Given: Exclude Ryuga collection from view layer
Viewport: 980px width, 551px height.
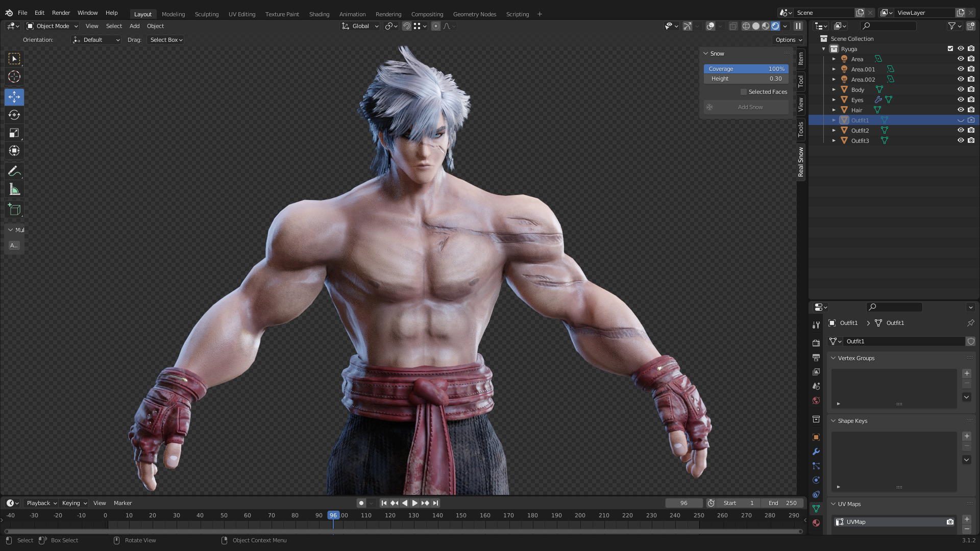Looking at the screenshot, I should click(950, 48).
